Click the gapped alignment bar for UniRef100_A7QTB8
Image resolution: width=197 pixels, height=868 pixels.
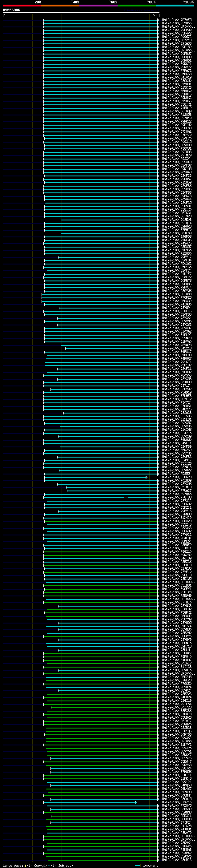point(101,497)
